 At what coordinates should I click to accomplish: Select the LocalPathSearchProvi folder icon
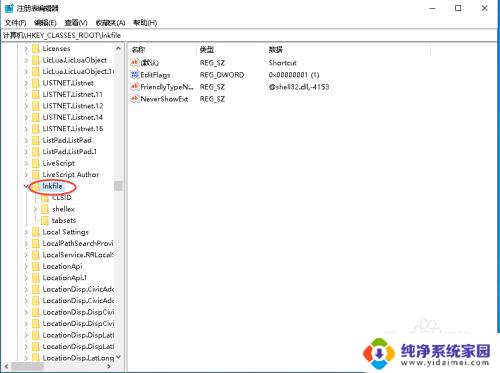[x=36, y=243]
